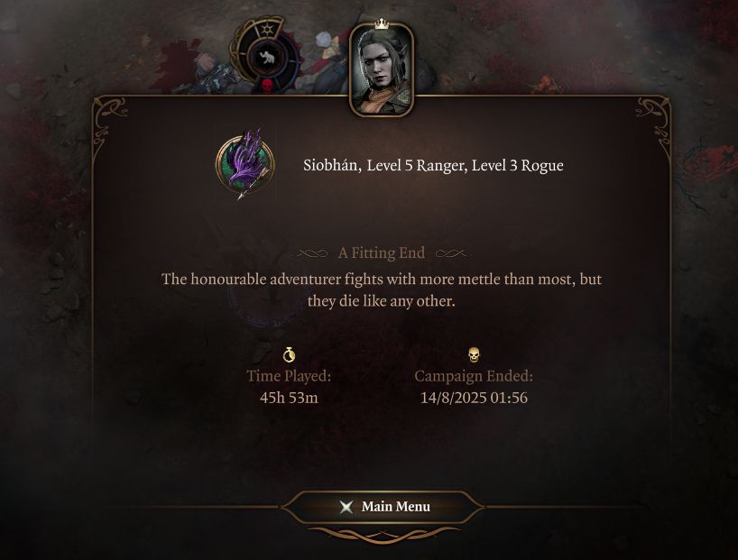Image resolution: width=738 pixels, height=560 pixels.
Task: Click the 'A Fitting End' heading
Action: pos(382,253)
